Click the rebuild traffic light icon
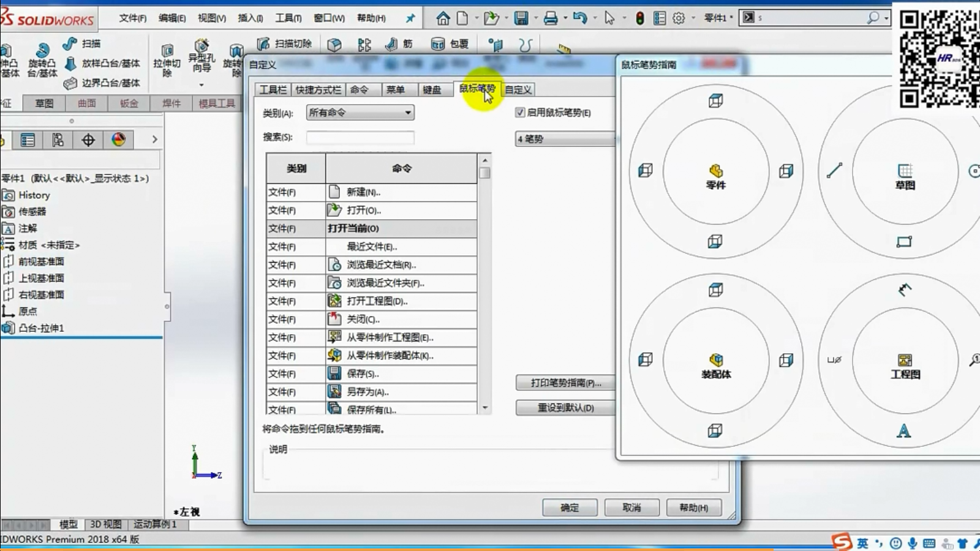 tap(639, 18)
